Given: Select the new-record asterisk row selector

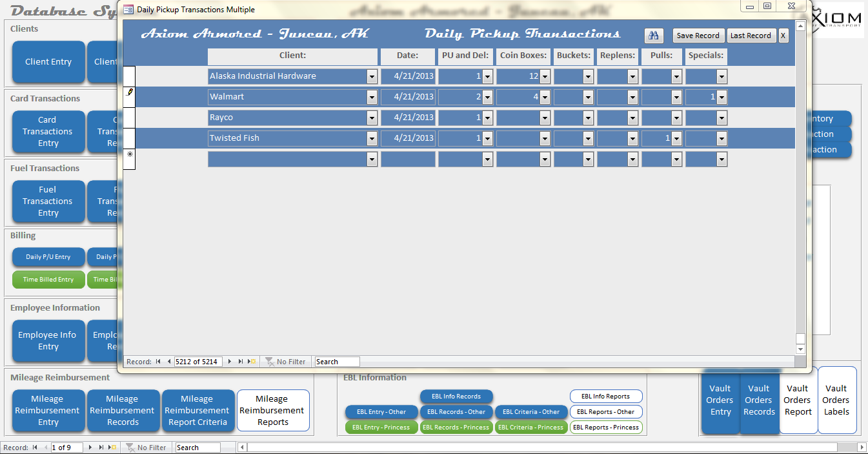Looking at the screenshot, I should click(x=129, y=159).
